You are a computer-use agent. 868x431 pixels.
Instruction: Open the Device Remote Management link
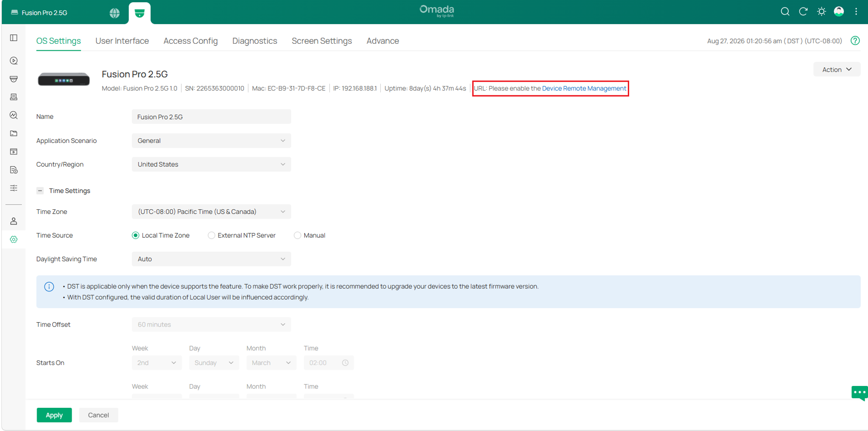tap(584, 88)
